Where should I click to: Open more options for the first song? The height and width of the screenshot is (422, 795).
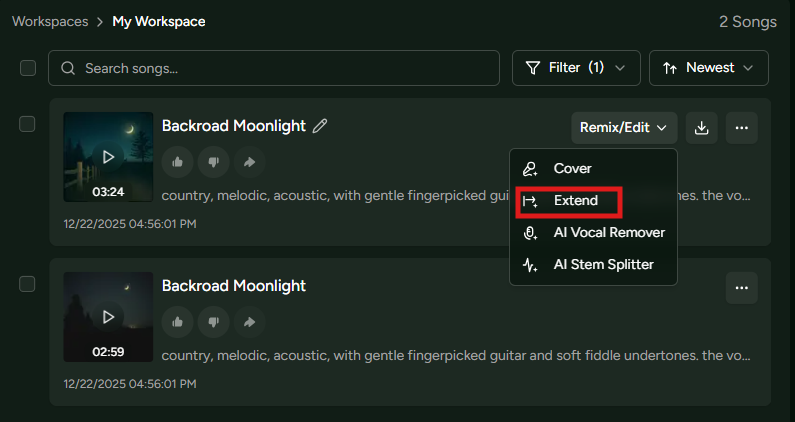741,127
